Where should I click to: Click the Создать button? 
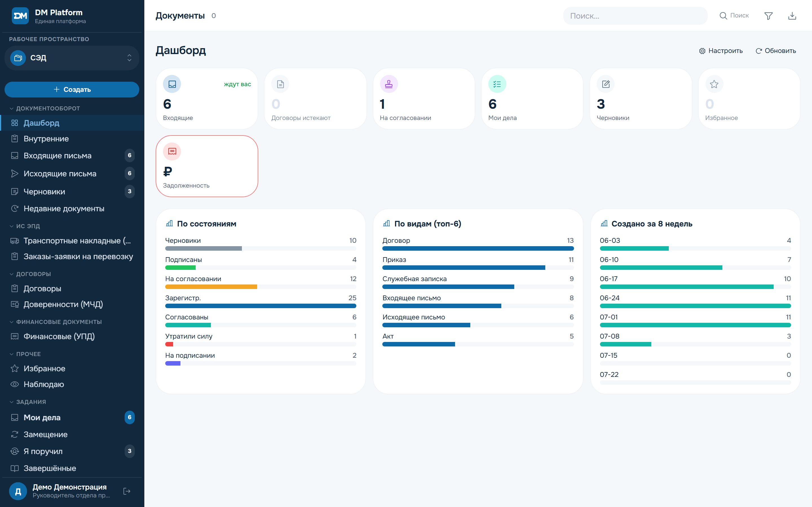point(72,90)
